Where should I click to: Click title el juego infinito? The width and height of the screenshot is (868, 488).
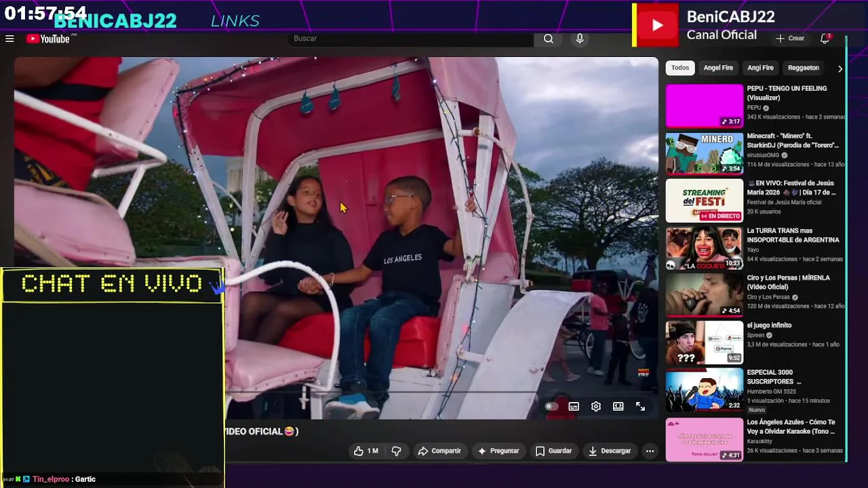(769, 325)
